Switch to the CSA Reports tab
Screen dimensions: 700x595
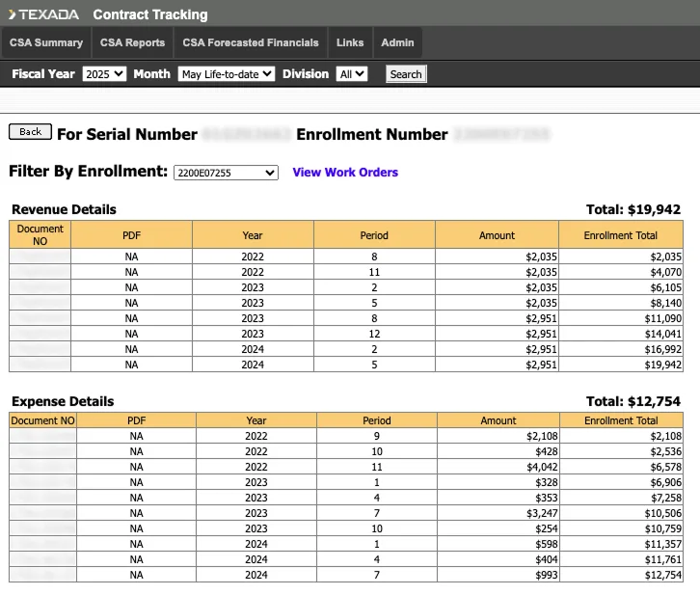[x=132, y=42]
